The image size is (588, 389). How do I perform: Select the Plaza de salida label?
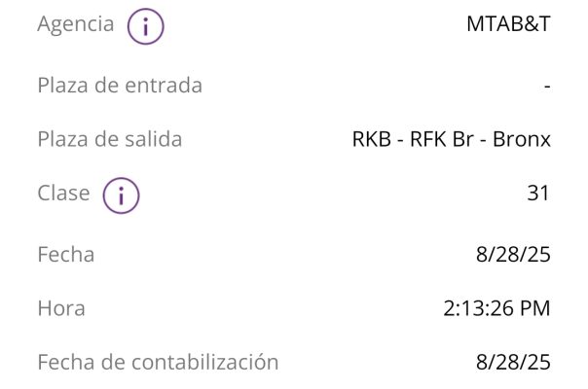point(109,139)
